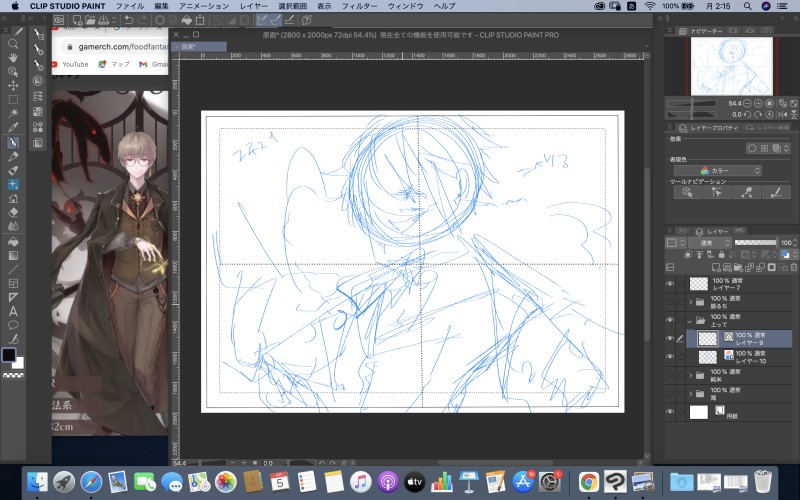
Task: Open レイヤー menu in menu bar
Action: (254, 6)
